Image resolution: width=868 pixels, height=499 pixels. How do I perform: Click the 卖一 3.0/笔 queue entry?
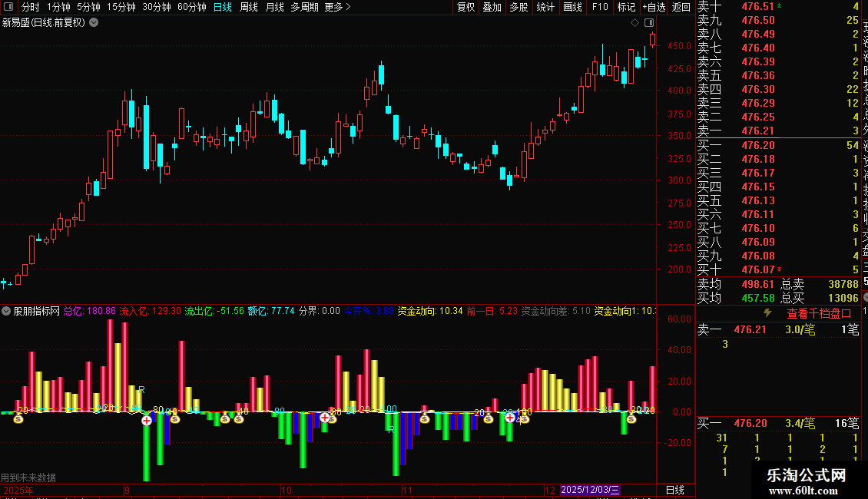(x=800, y=329)
